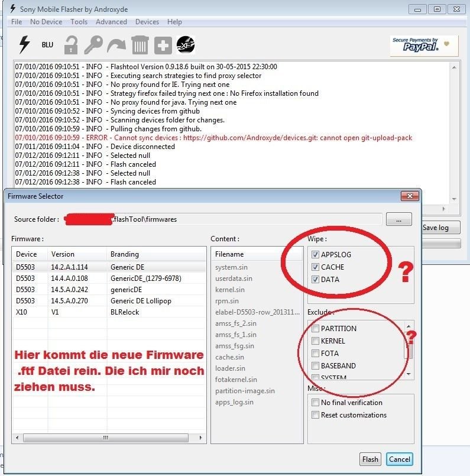Click the Branding column header
The width and height of the screenshot is (470, 476).
(156, 254)
